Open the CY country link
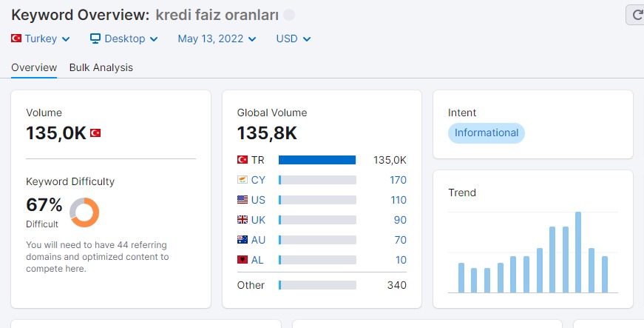The image size is (644, 328). pos(258,180)
